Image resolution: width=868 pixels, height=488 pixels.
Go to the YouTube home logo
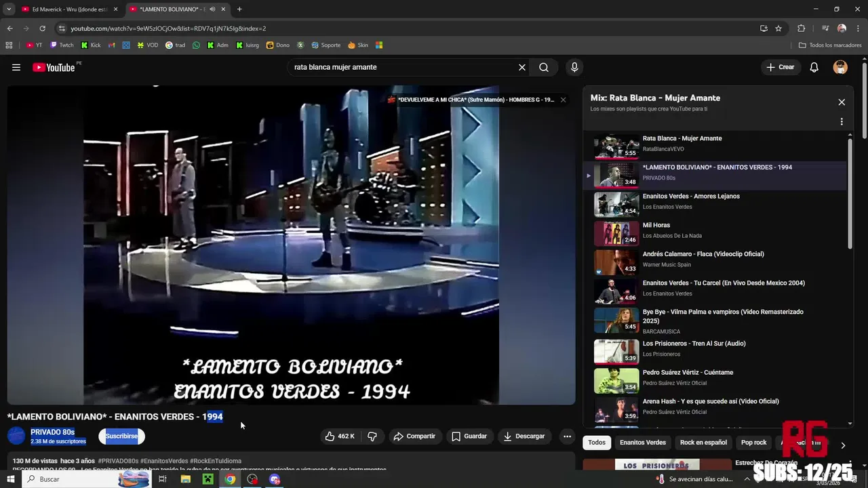pyautogui.click(x=54, y=67)
